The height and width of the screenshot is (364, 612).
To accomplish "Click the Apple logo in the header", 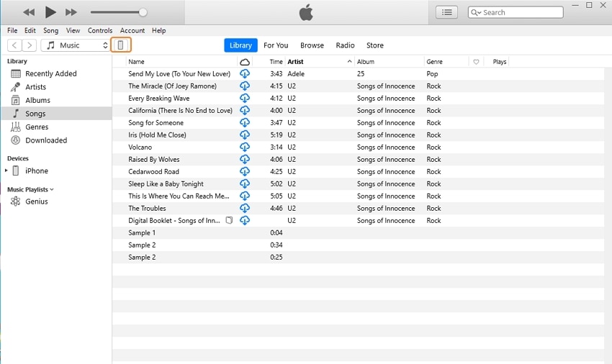I will pos(306,12).
